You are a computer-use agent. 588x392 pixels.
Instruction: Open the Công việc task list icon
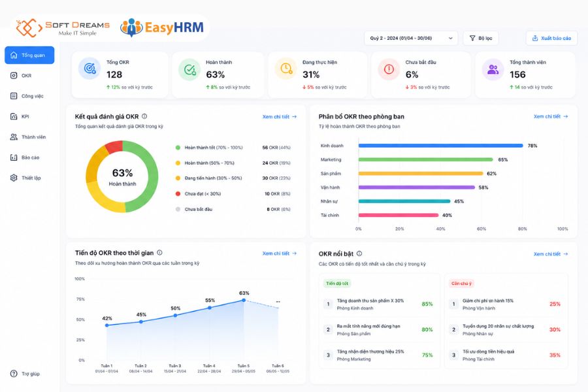(x=14, y=96)
